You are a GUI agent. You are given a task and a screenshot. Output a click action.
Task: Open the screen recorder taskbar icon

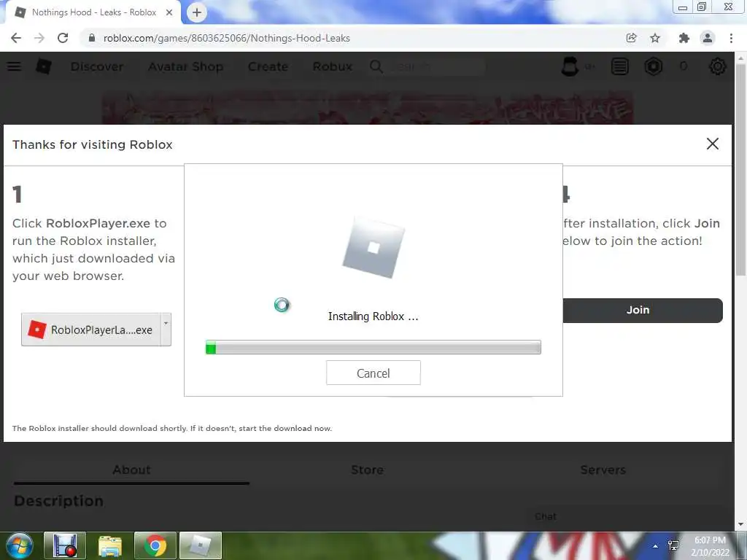click(65, 545)
